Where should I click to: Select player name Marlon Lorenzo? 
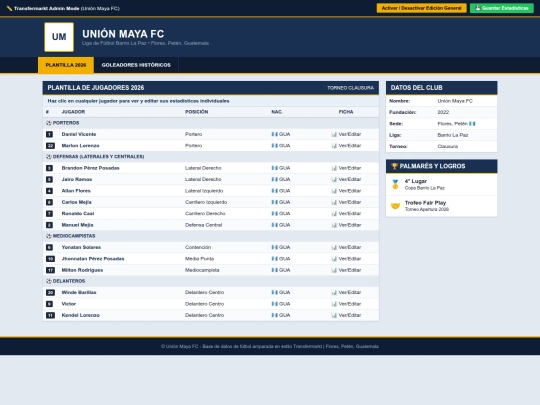[x=80, y=146]
